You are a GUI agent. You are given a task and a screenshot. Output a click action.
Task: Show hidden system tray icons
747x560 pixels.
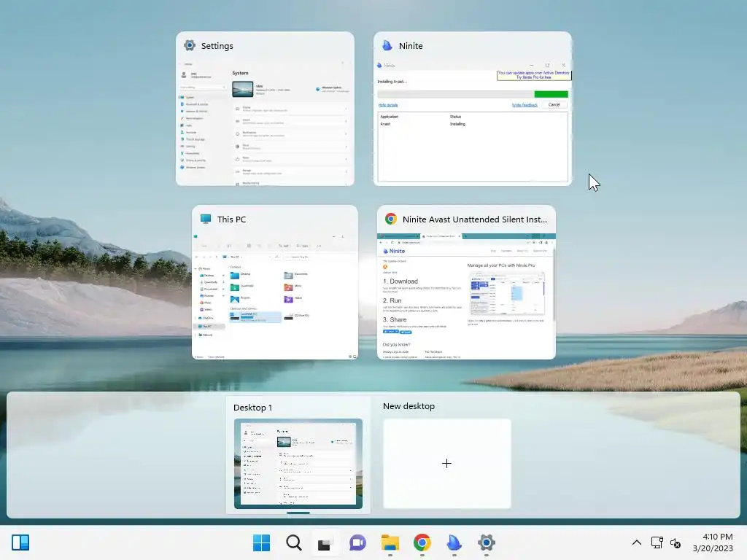(636, 542)
